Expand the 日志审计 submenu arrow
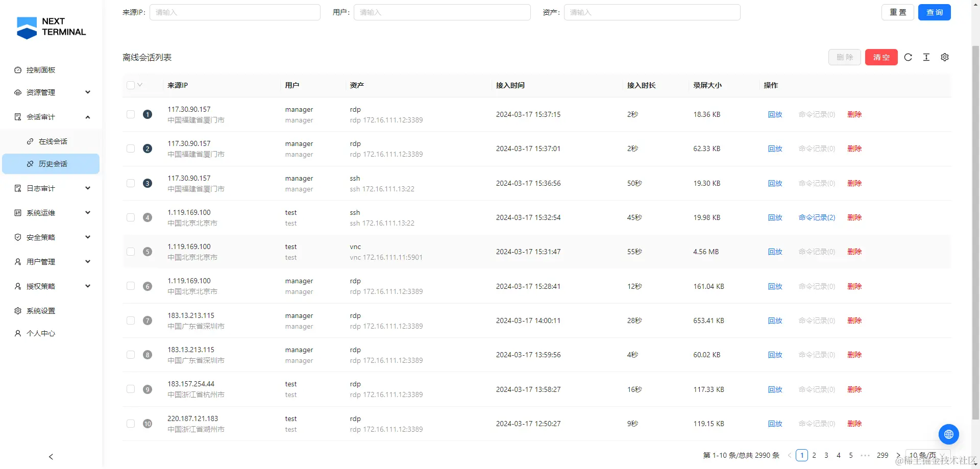The height and width of the screenshot is (469, 980). [x=88, y=188]
